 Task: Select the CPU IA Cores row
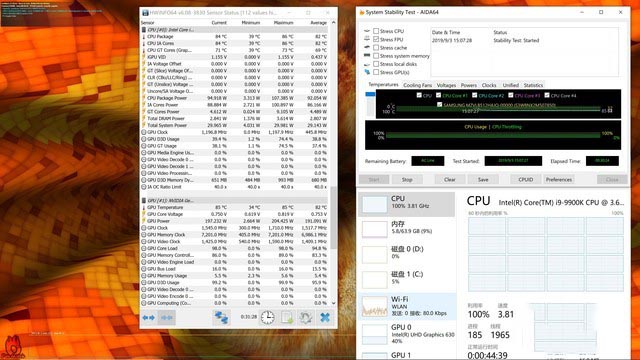[234, 43]
